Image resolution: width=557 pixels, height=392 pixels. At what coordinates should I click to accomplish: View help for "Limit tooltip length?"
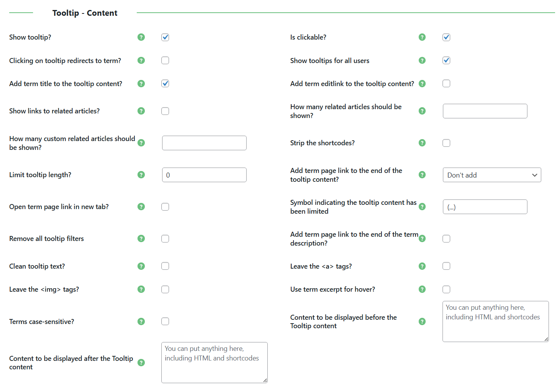click(141, 174)
